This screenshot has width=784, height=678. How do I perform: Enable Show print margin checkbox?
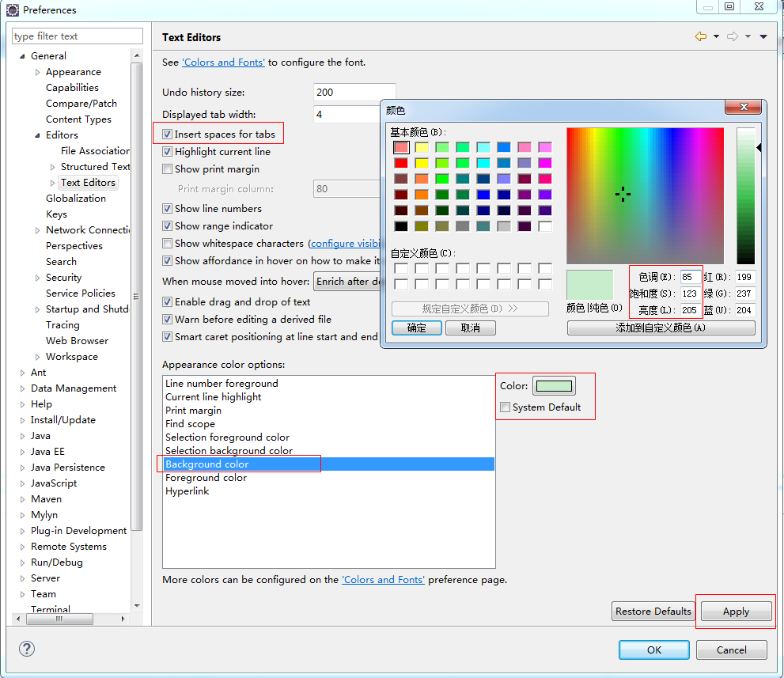tap(168, 169)
